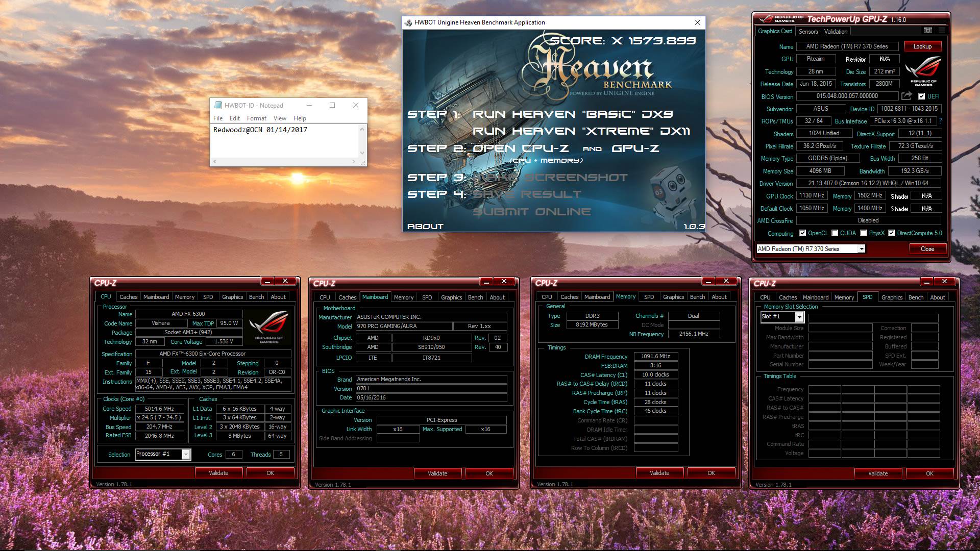Click the BIOS Date field 05/16/2016
The height and width of the screenshot is (551, 980).
point(431,397)
